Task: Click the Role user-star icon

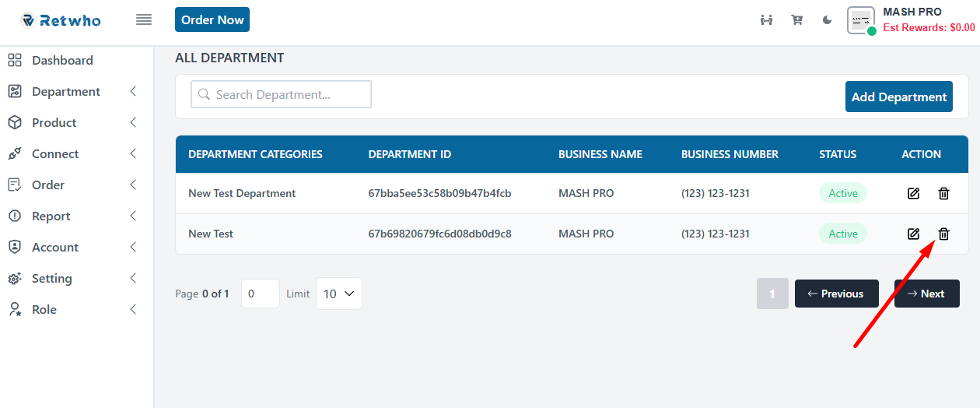Action: [15, 309]
